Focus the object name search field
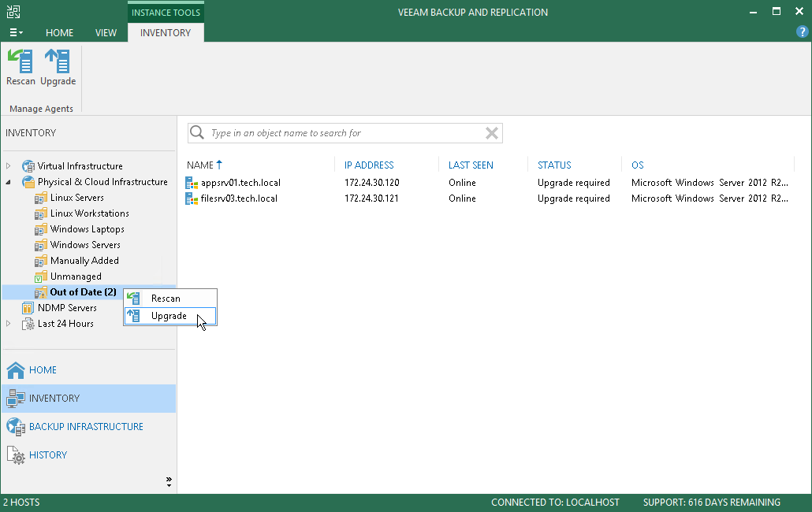Viewport: 812px width, 512px height. [345, 133]
